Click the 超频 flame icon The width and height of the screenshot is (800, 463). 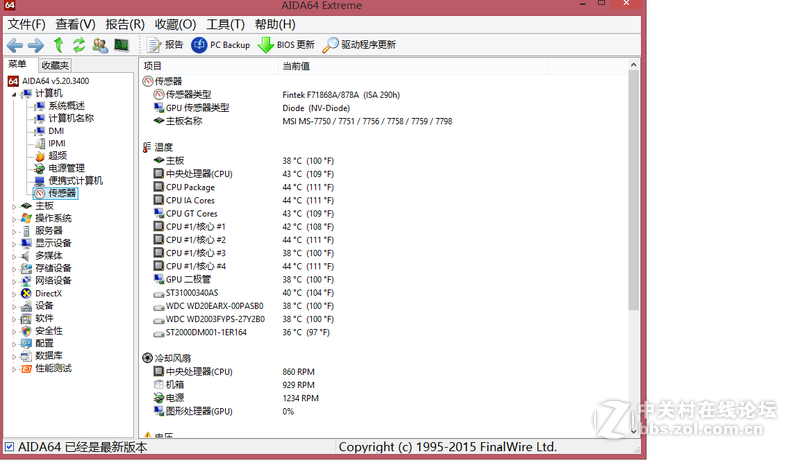click(x=40, y=156)
